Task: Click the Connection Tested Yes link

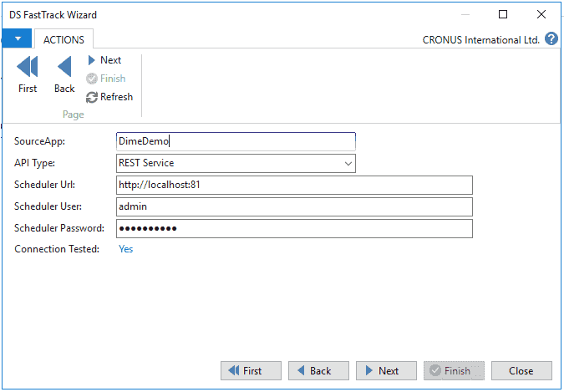Action: click(126, 249)
